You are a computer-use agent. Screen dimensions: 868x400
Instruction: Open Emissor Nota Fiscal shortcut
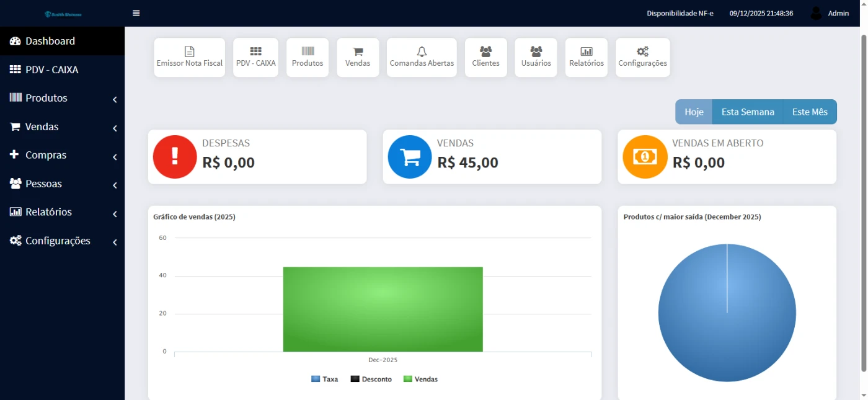coord(189,57)
